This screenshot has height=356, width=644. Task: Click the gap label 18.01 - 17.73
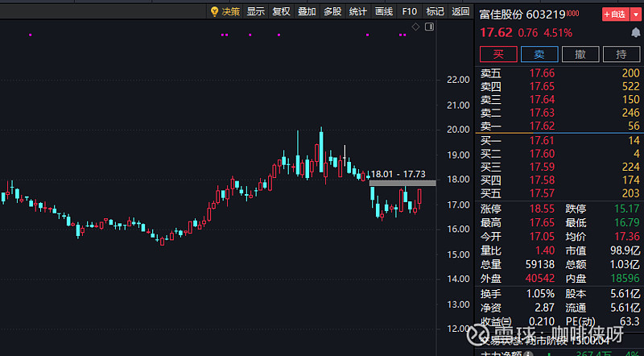click(x=398, y=174)
